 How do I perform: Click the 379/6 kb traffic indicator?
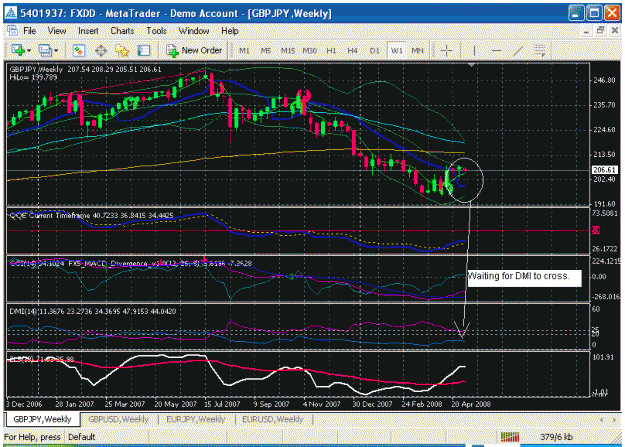556,437
